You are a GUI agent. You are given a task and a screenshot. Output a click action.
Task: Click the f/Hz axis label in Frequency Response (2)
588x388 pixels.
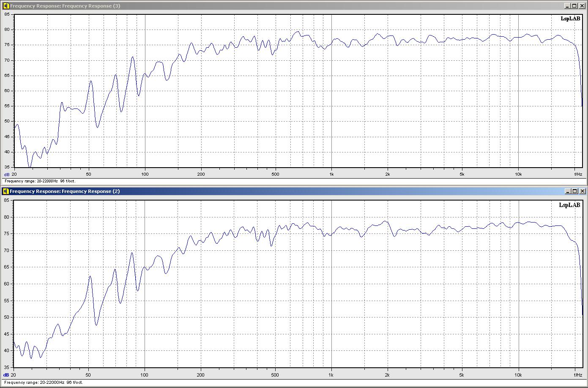(578, 374)
